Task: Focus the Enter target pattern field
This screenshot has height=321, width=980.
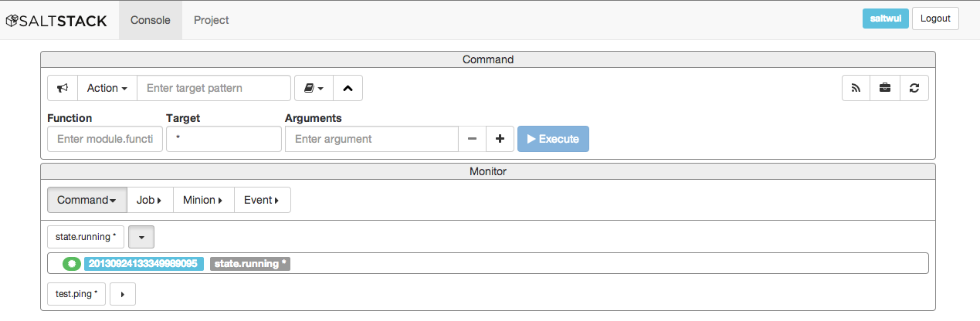Action: (x=214, y=88)
